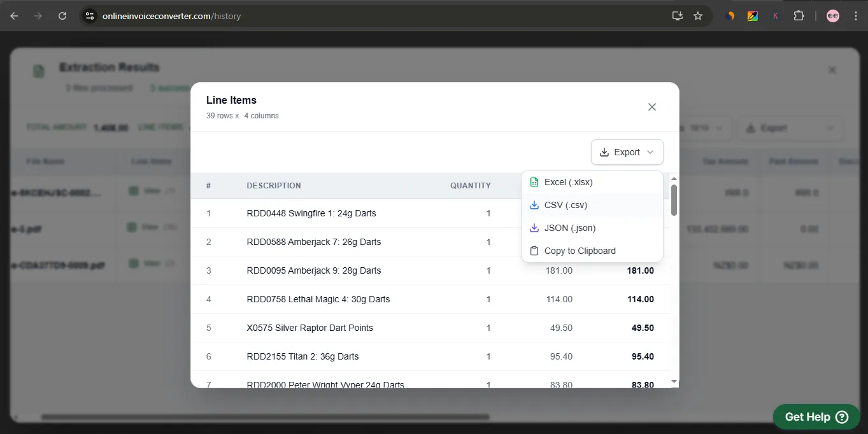
Task: Click bold total 95.40 in row 6
Action: point(643,356)
